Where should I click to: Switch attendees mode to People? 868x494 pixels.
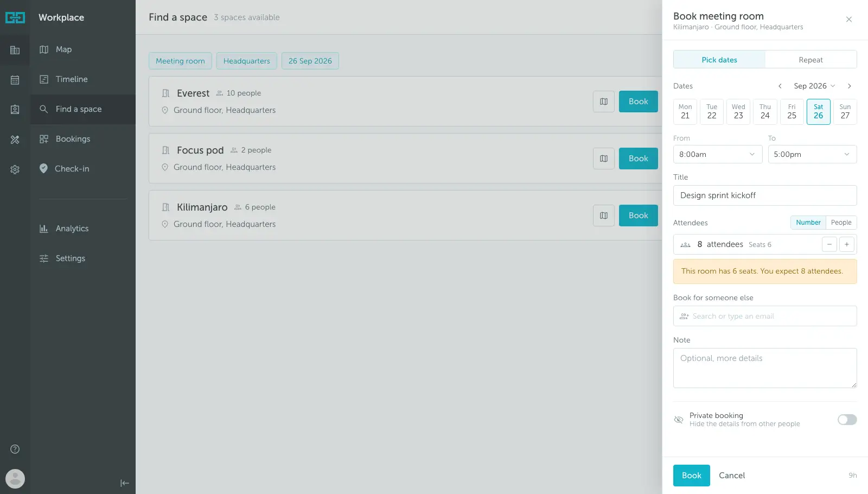click(x=841, y=223)
